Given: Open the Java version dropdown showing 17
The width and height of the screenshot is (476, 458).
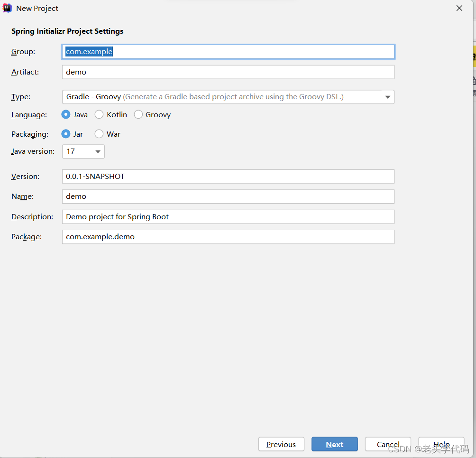Looking at the screenshot, I should tap(83, 152).
